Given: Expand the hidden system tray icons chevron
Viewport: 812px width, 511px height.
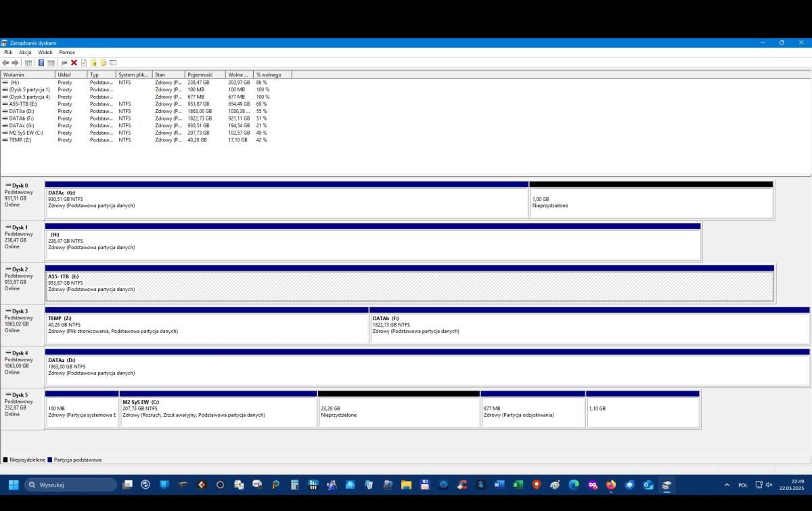Looking at the screenshot, I should coord(727,485).
